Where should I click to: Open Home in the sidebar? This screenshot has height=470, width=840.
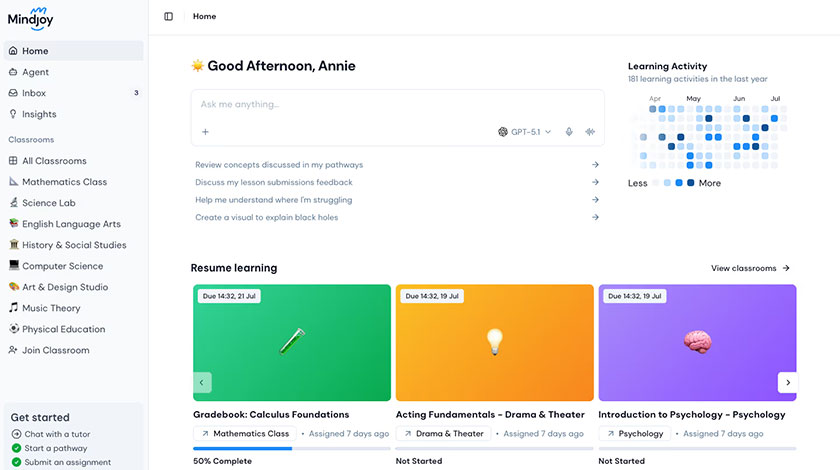(73, 51)
